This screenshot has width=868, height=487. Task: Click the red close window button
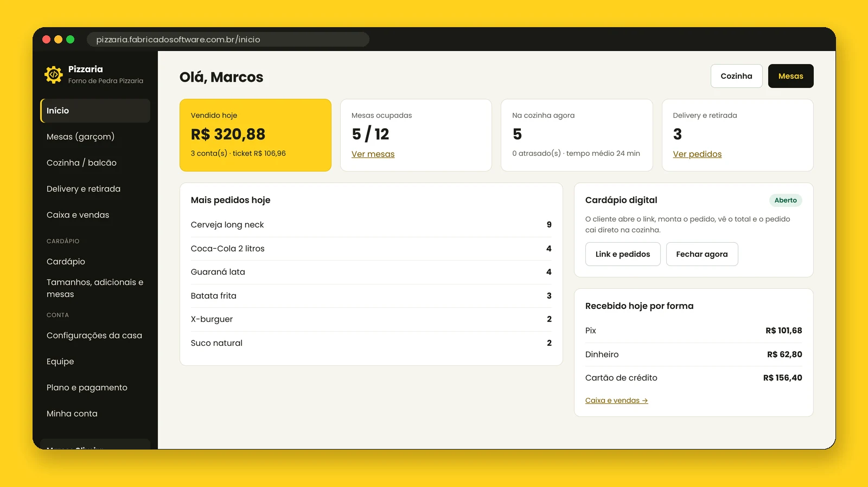(46, 40)
